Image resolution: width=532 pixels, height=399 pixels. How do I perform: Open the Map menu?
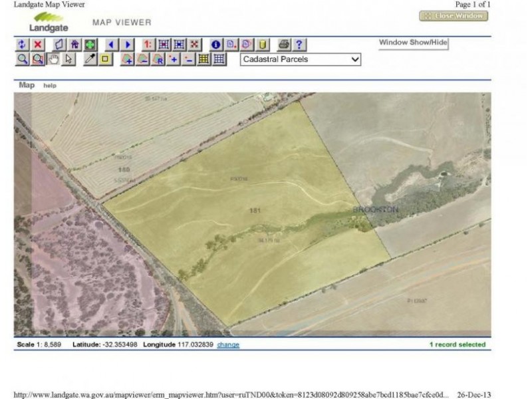(x=25, y=85)
